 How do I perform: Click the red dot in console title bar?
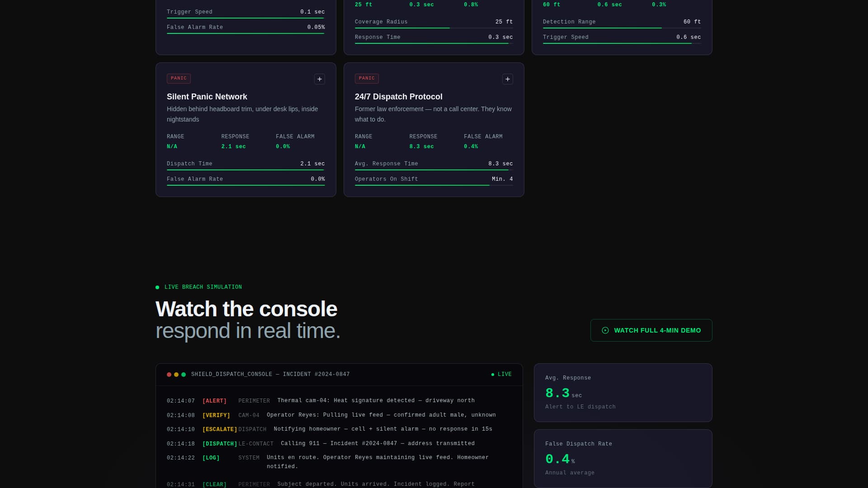(169, 375)
